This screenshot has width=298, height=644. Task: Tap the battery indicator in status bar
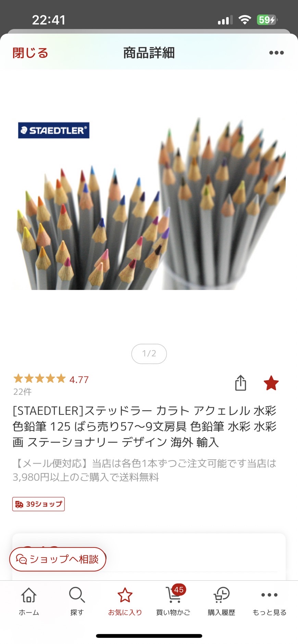pyautogui.click(x=267, y=20)
